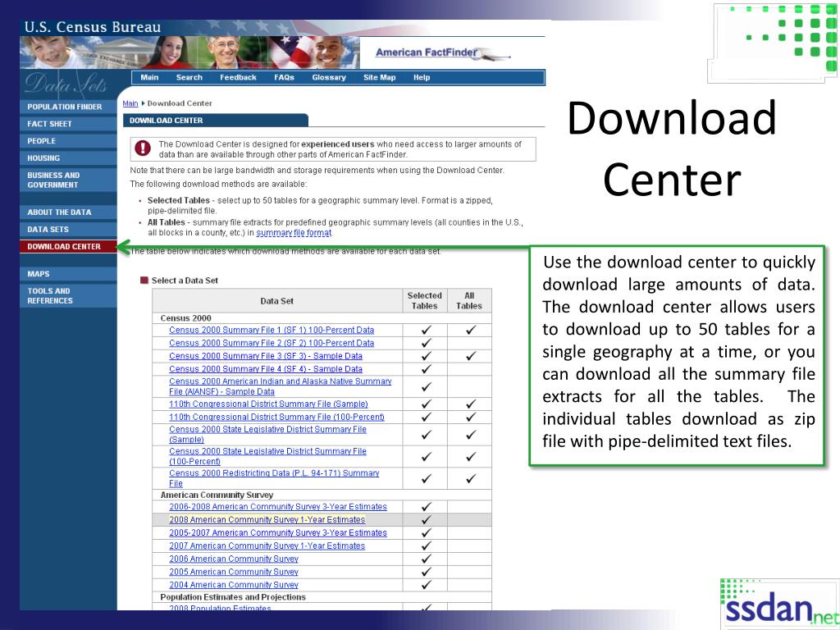
Task: Click All Tables checkmark for SF 1
Action: (470, 330)
